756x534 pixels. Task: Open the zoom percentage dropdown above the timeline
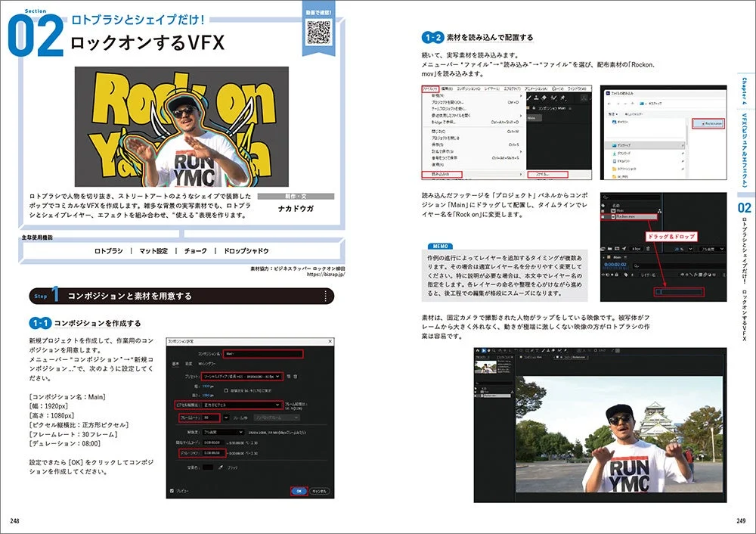coord(680,250)
